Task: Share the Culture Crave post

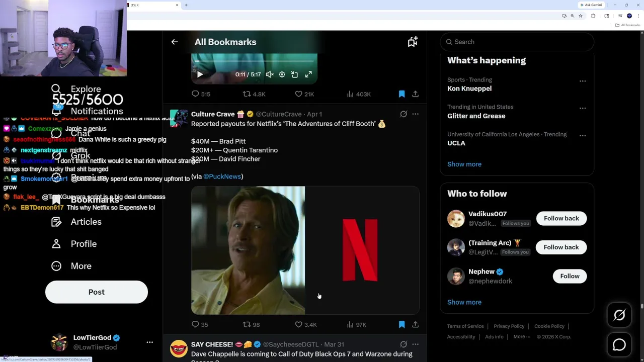Action: [x=415, y=325]
